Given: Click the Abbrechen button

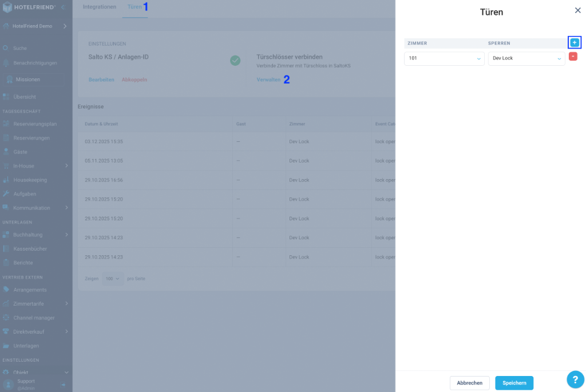Looking at the screenshot, I should point(469,383).
